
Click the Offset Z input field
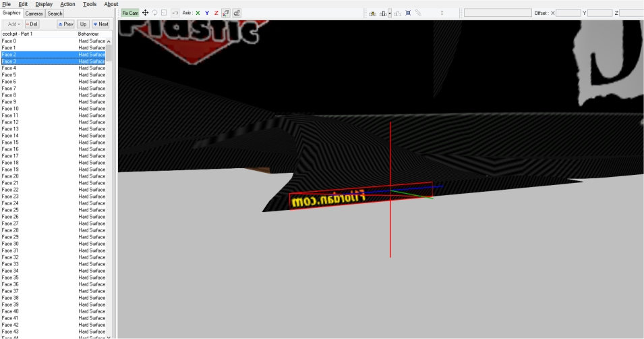pyautogui.click(x=632, y=13)
